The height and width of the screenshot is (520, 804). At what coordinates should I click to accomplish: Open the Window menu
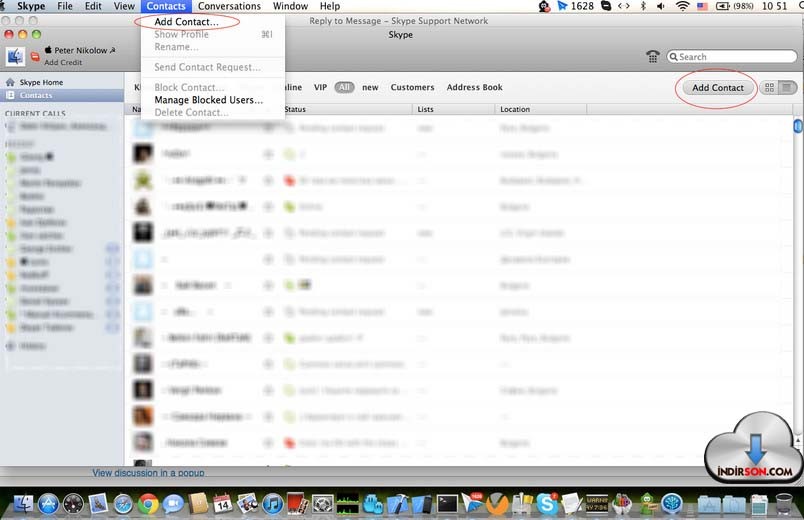(290, 6)
